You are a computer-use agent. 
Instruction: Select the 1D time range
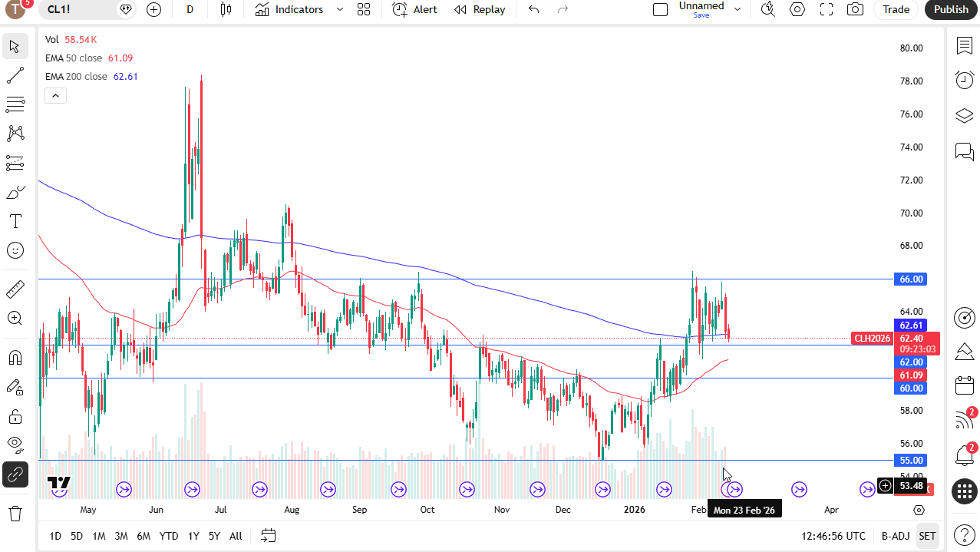[x=55, y=536]
